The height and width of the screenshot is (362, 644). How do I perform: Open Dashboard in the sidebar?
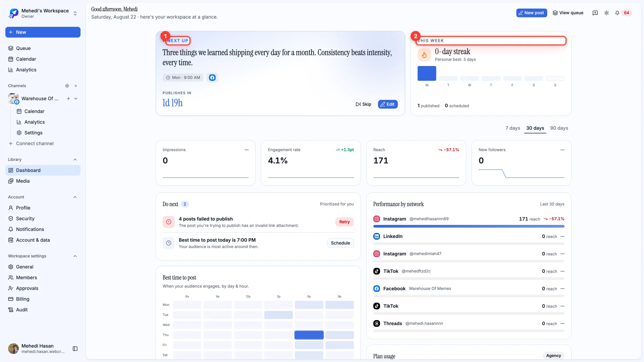click(x=43, y=170)
